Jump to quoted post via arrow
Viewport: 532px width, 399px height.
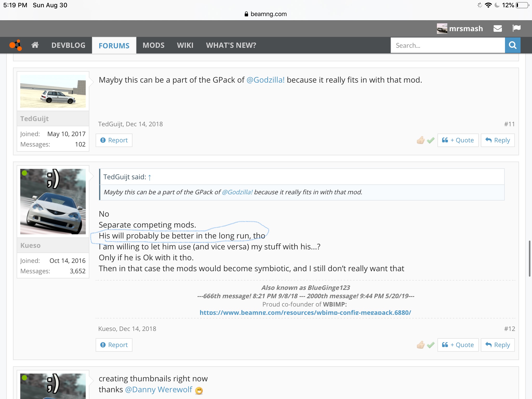150,177
